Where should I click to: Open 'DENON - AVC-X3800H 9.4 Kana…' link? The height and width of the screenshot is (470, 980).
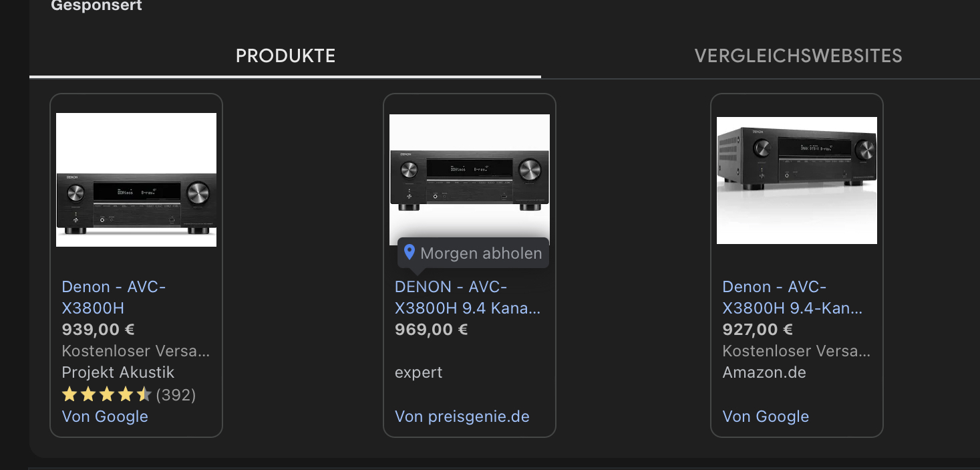[x=468, y=298]
